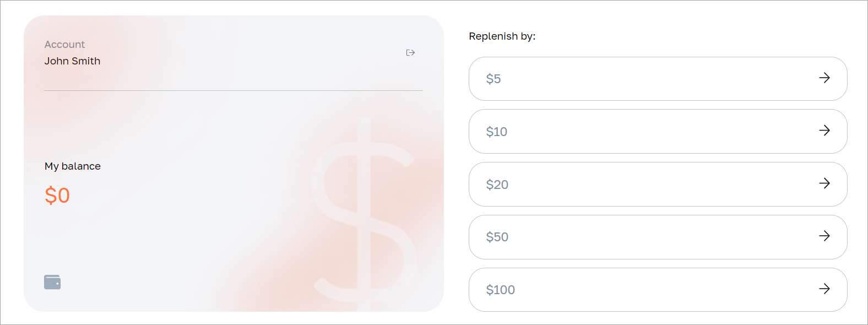
Task: Click the arrow icon in the $10 row
Action: click(x=824, y=131)
